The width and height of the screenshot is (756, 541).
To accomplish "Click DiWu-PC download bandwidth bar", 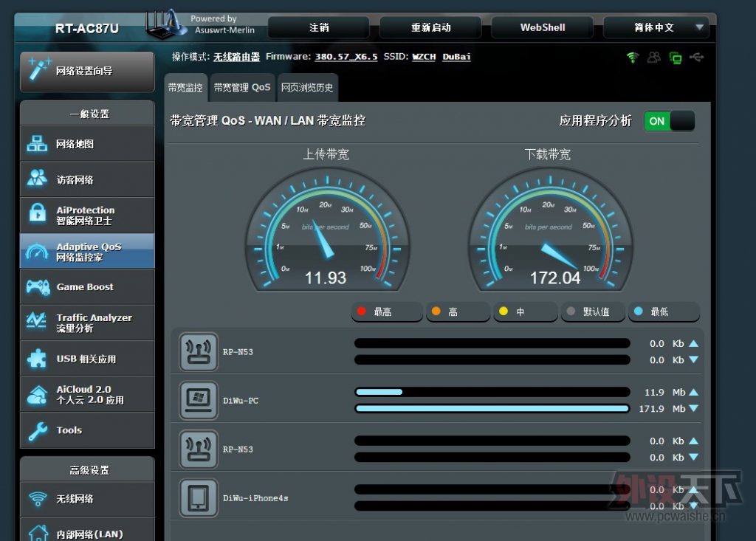I will (492, 408).
